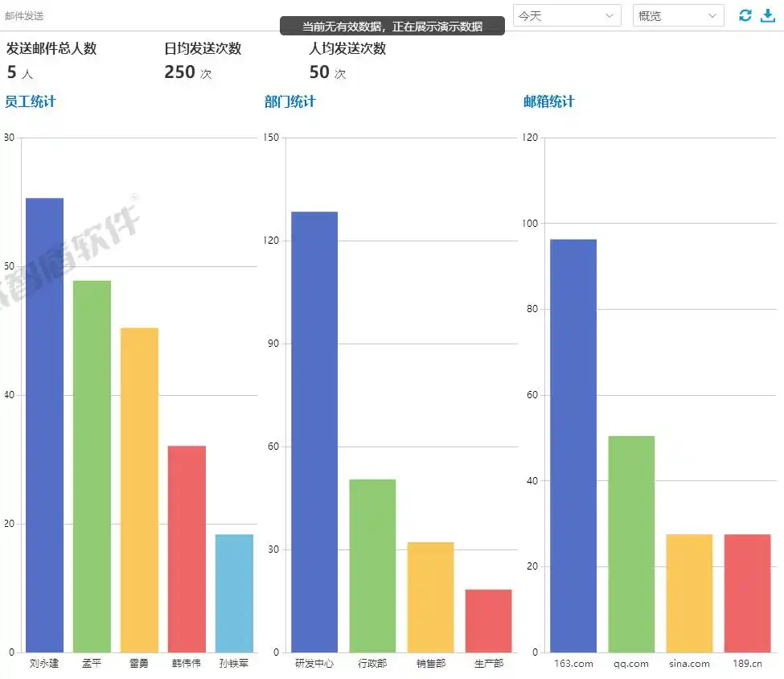Click the 行政部 axis label
Image resolution: width=784 pixels, height=679 pixels.
372,664
